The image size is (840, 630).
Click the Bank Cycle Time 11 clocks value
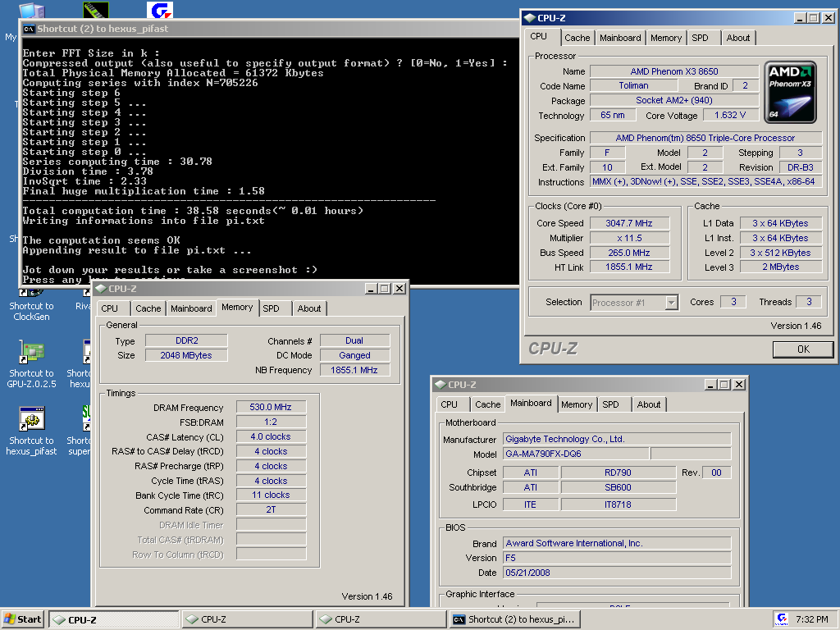(x=271, y=495)
